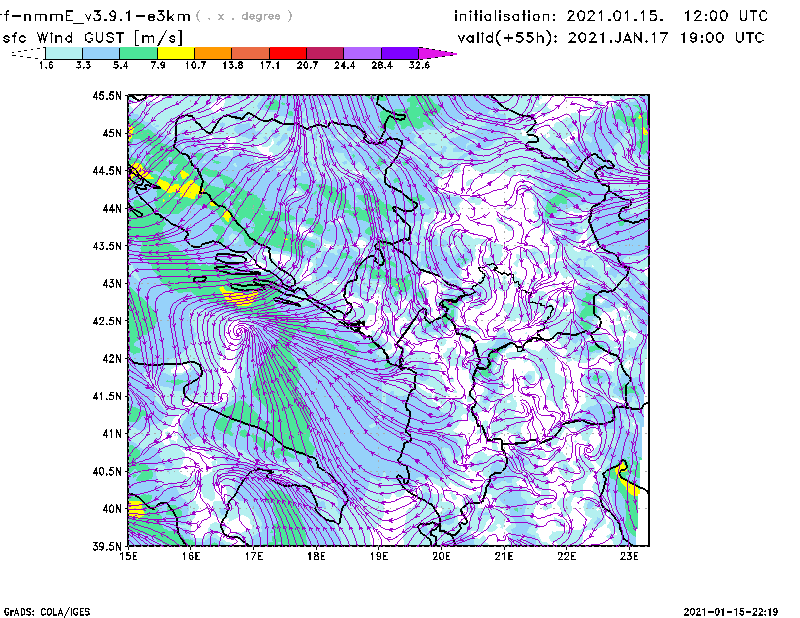Click the yellow gust patch at 40N 15E
The height and width of the screenshot is (618, 800).
(136, 509)
